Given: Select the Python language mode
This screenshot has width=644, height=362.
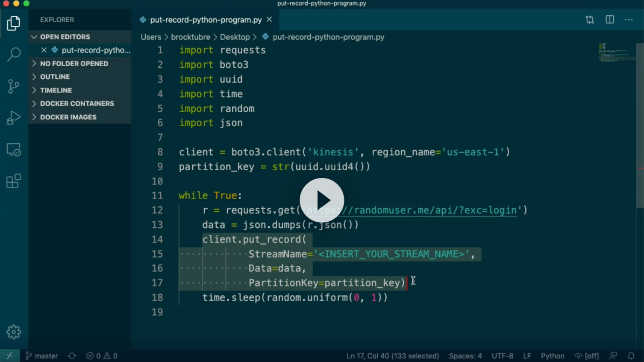Looking at the screenshot, I should click(x=552, y=356).
